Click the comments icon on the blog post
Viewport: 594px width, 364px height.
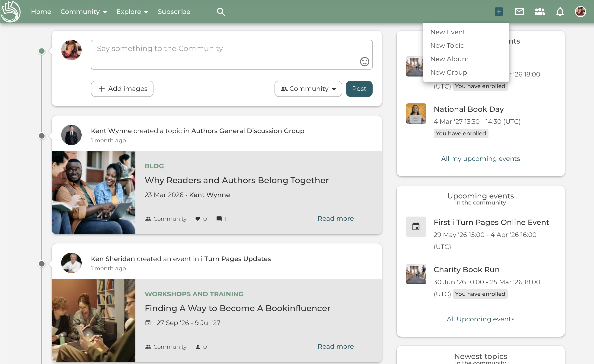(219, 219)
